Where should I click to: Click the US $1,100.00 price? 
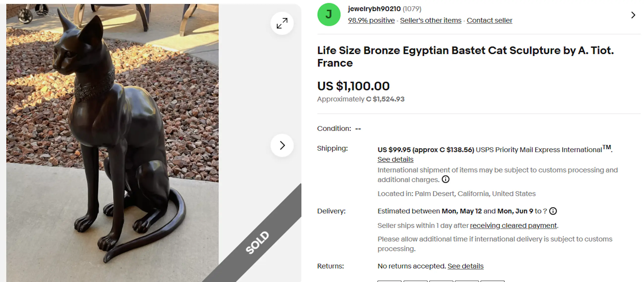tap(353, 86)
